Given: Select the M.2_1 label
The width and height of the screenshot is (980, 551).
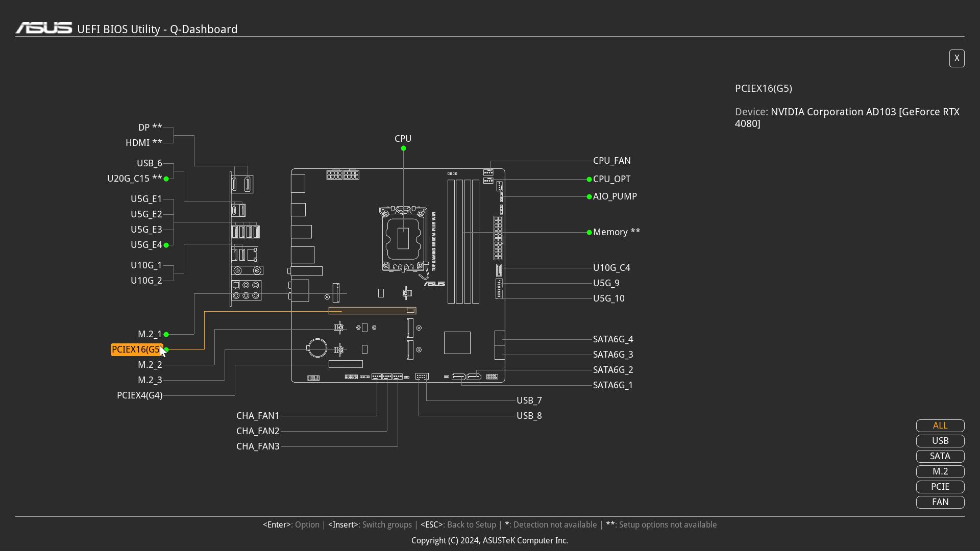Looking at the screenshot, I should coord(150,334).
